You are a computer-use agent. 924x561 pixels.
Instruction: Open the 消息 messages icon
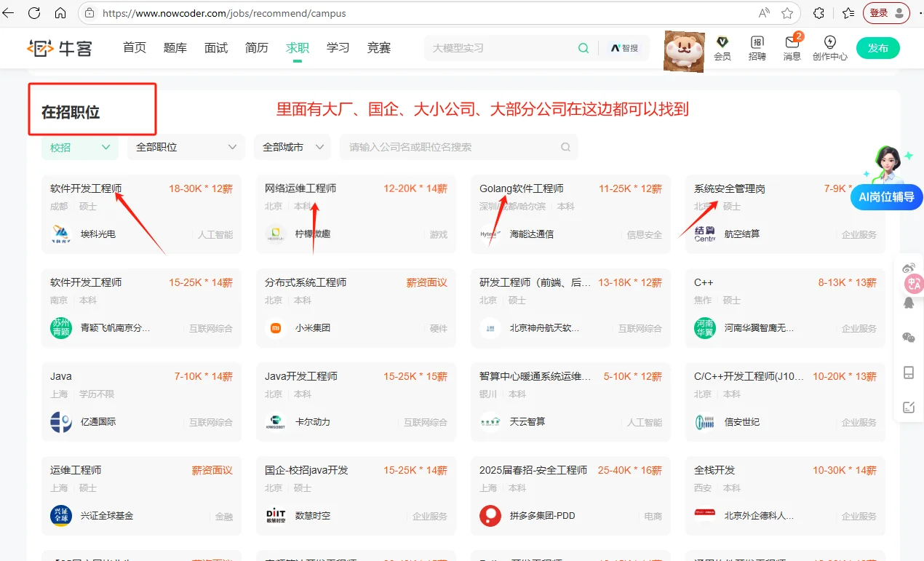click(792, 48)
